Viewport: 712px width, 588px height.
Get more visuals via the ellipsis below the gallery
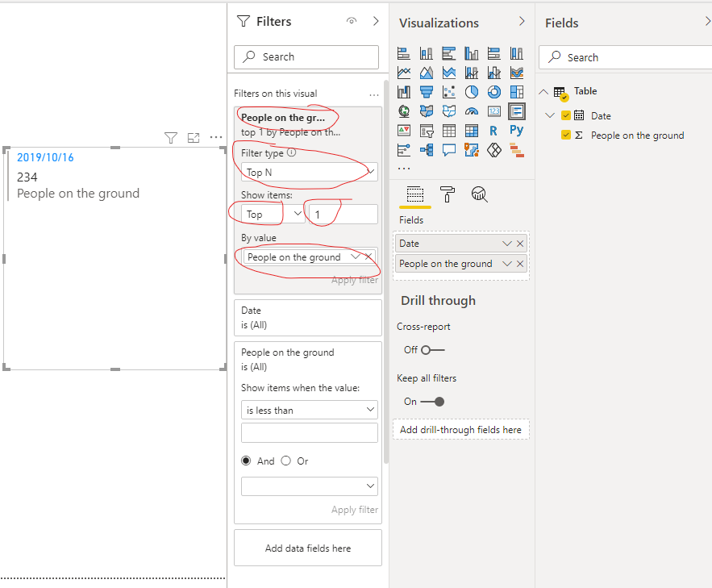coord(404,169)
